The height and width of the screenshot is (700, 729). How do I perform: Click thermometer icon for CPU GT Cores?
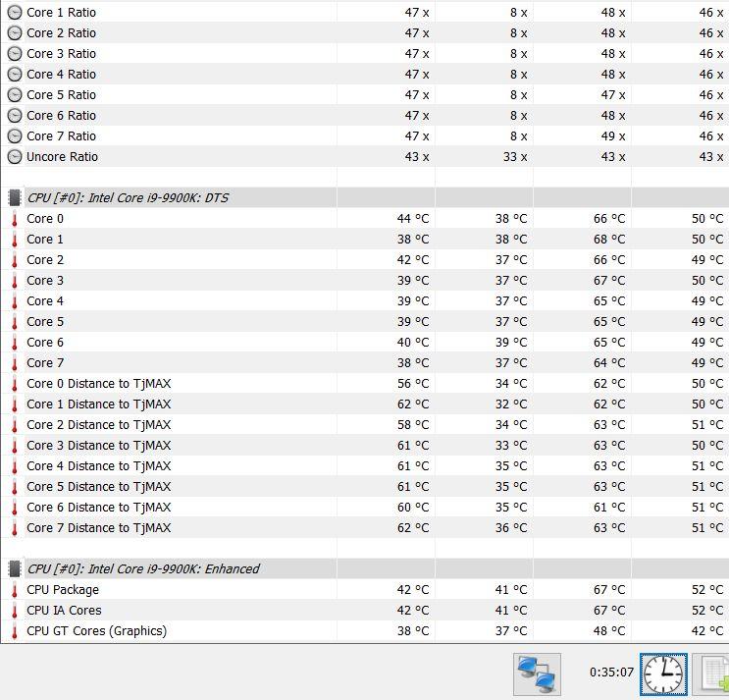[x=15, y=631]
